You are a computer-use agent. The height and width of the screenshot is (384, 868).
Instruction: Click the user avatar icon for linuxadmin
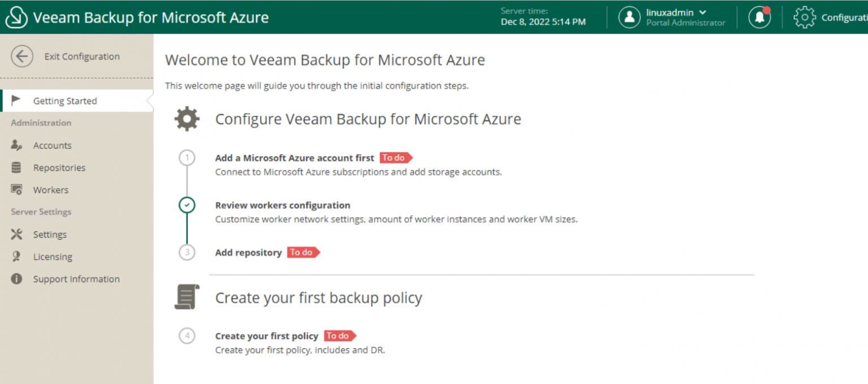point(630,17)
